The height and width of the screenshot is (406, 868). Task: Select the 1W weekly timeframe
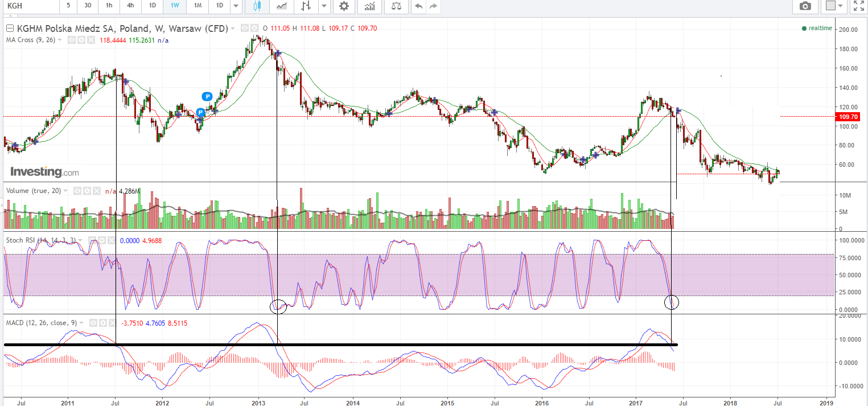pyautogui.click(x=174, y=6)
